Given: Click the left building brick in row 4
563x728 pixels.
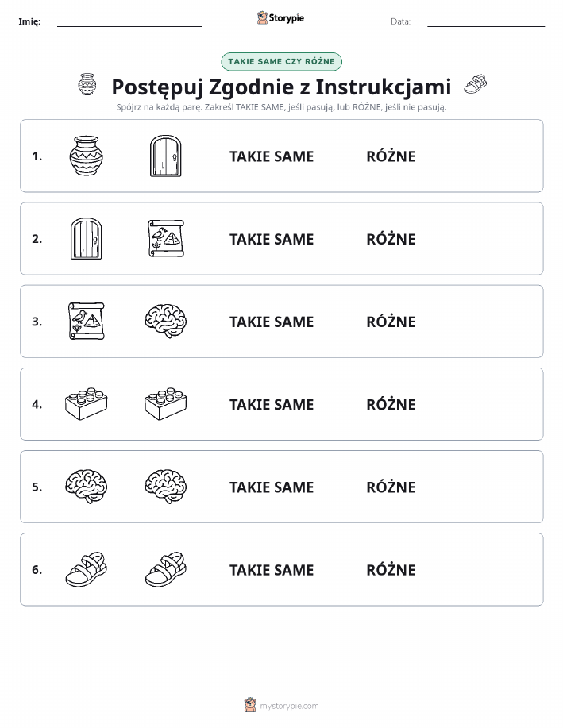Looking at the screenshot, I should pyautogui.click(x=86, y=404).
